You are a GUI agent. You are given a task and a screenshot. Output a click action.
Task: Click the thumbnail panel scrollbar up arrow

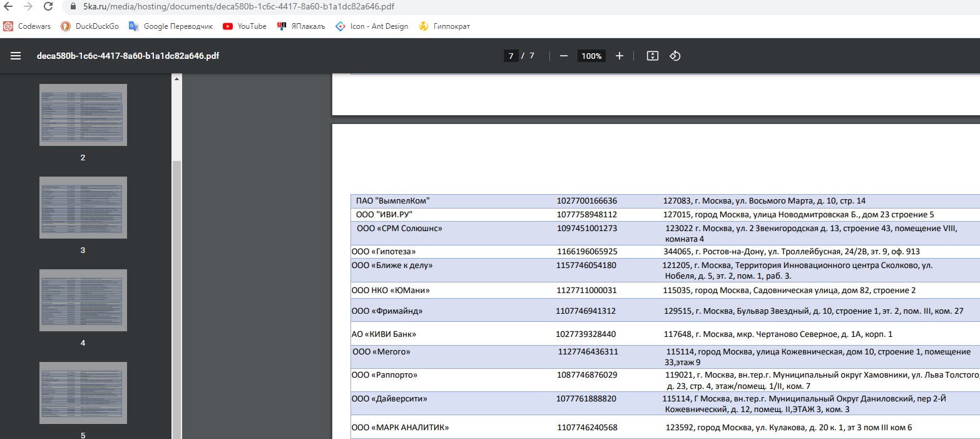[177, 79]
